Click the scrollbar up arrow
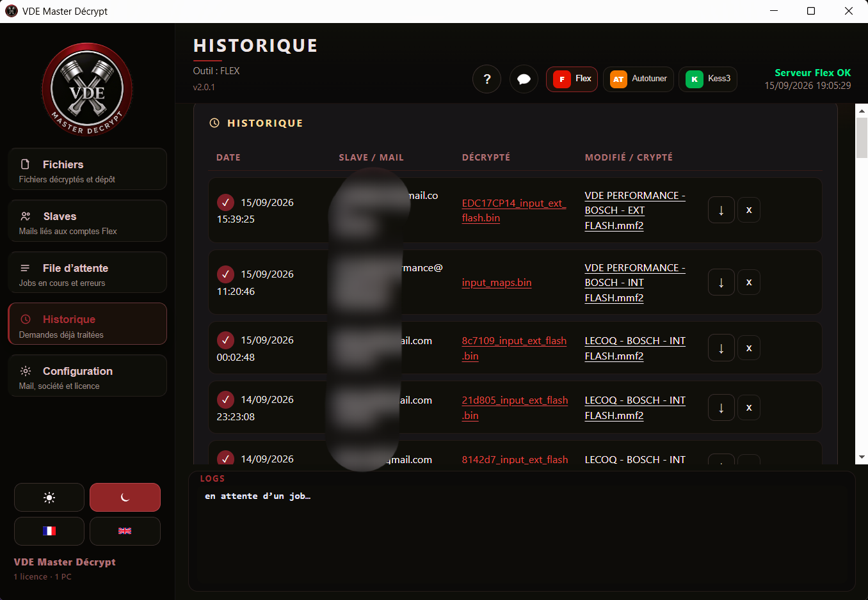This screenshot has width=868, height=600. click(862, 111)
